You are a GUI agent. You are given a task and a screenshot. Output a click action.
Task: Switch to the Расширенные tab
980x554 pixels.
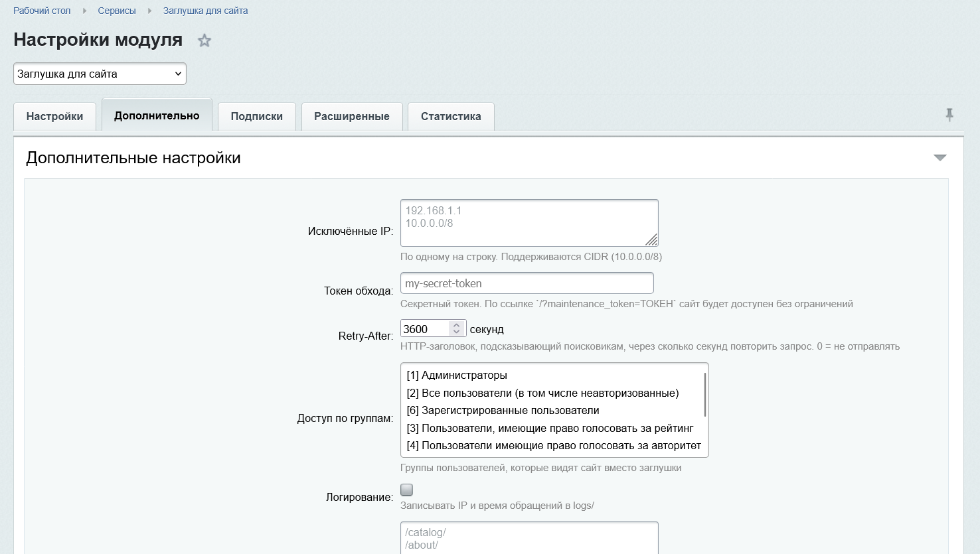tap(352, 116)
